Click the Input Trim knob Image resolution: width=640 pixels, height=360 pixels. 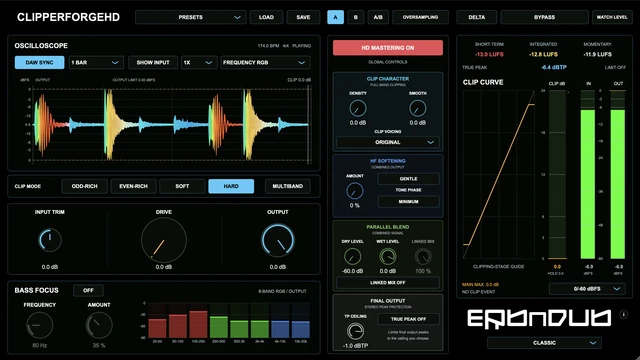[x=50, y=240]
